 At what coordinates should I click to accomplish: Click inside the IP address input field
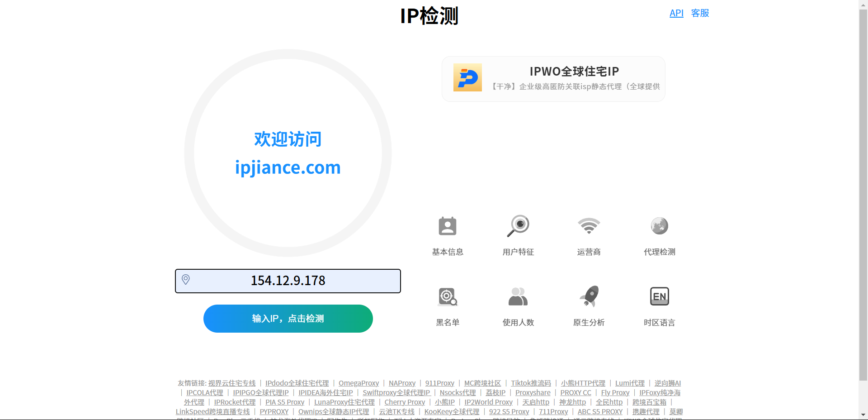(288, 281)
